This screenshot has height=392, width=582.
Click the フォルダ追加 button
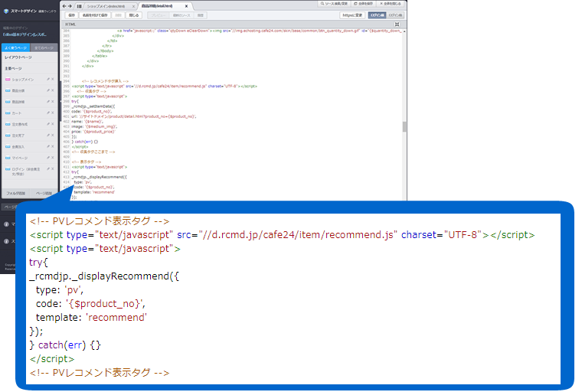pyautogui.click(x=15, y=194)
